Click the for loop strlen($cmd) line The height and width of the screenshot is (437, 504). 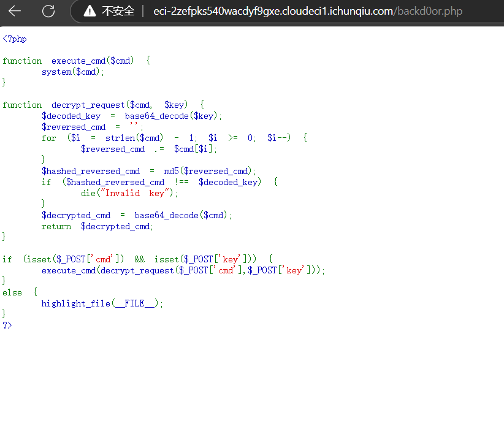click(x=174, y=138)
